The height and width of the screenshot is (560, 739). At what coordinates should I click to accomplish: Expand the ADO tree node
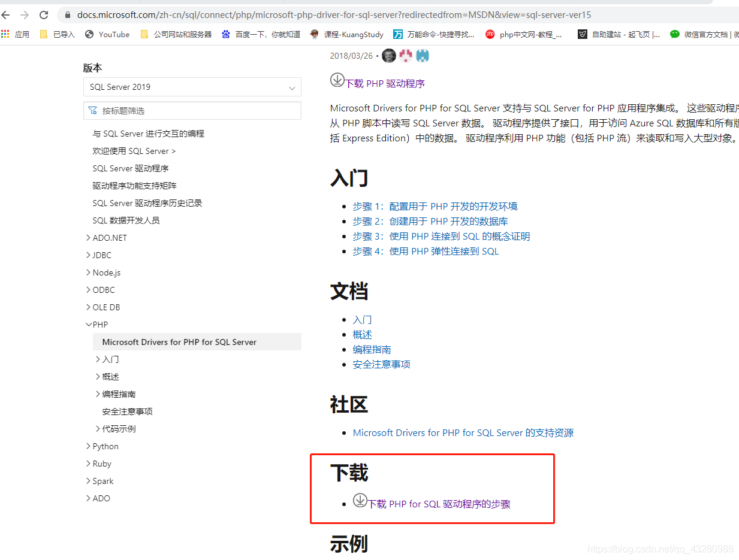point(89,498)
